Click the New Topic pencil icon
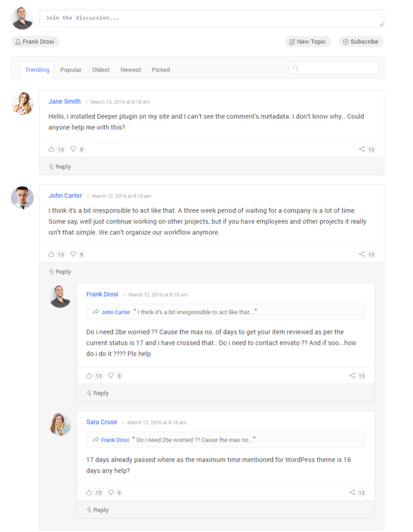 tap(293, 42)
